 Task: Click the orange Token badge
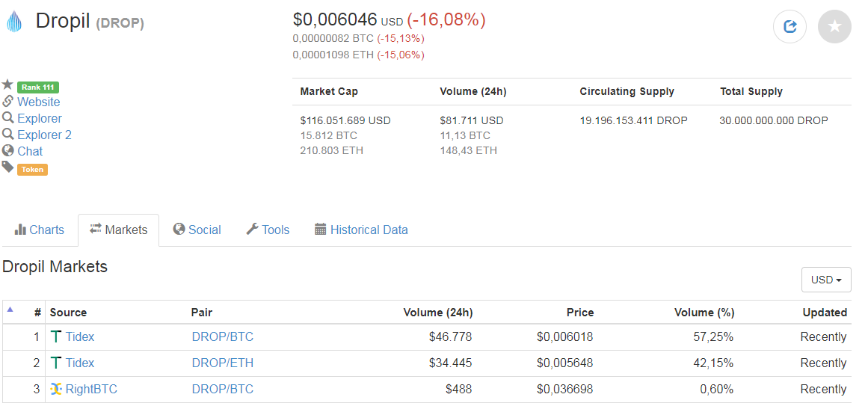[x=33, y=169]
